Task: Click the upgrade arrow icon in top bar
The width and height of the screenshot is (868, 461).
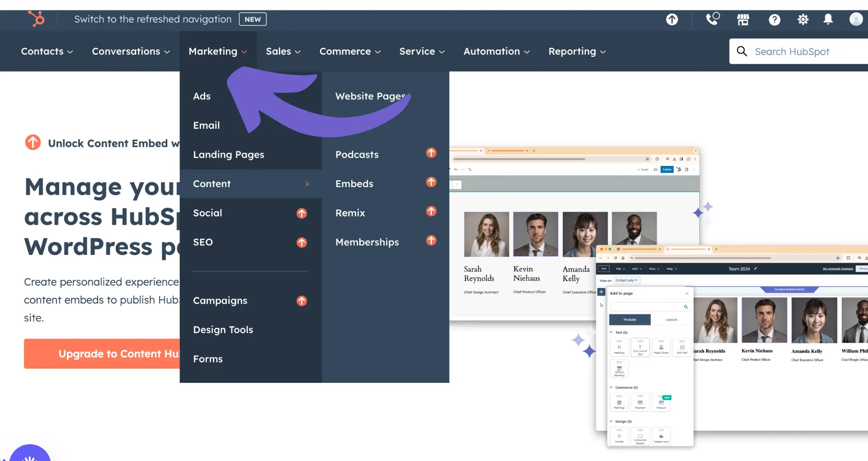Action: [x=672, y=19]
